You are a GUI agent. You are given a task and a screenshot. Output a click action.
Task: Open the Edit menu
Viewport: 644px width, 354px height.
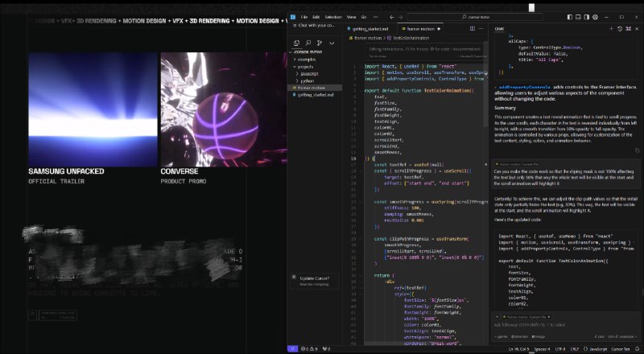316,17
